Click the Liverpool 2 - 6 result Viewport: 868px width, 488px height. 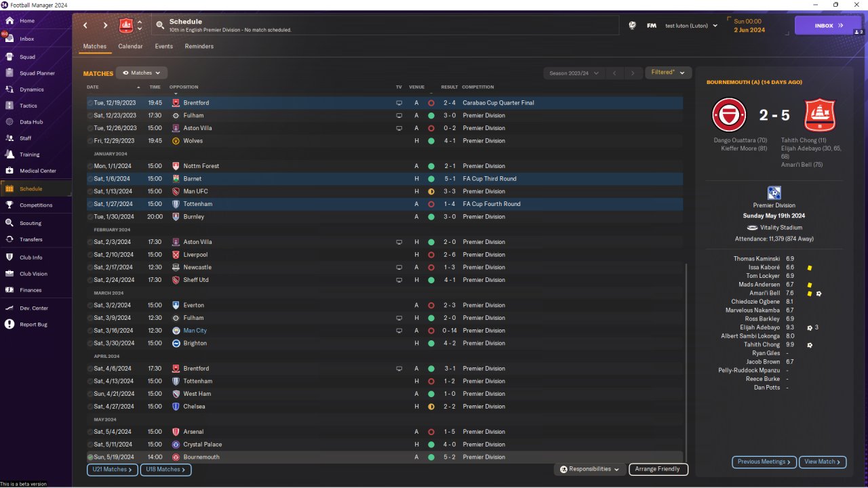pos(450,255)
